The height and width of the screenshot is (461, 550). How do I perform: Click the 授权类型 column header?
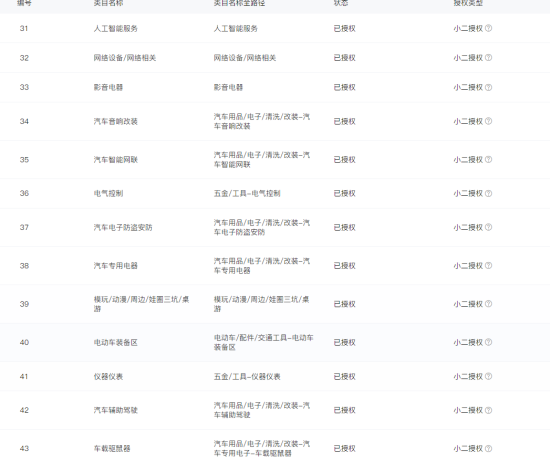tap(468, 3)
